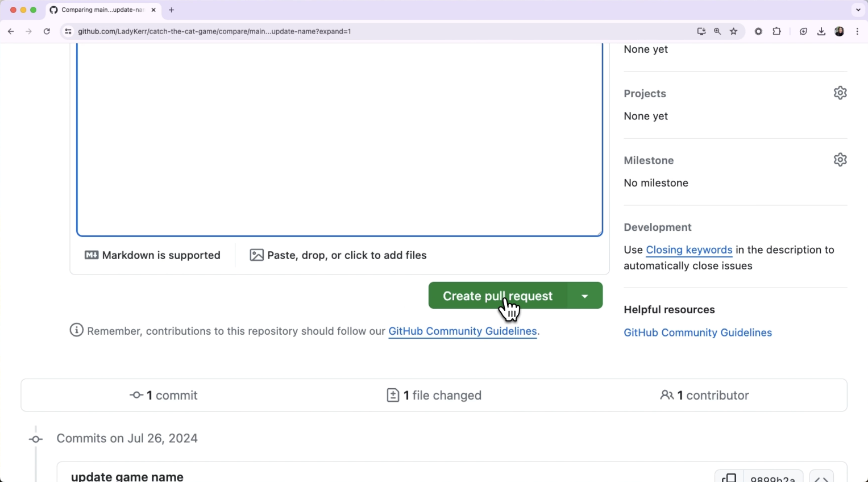
Task: Click the info circle beside the contribution reminder
Action: (x=76, y=330)
